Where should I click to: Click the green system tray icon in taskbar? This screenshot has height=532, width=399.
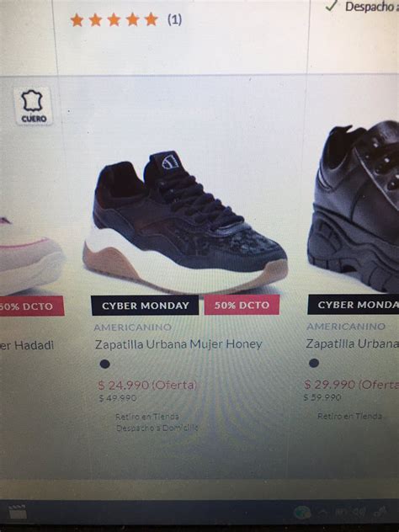point(302,512)
